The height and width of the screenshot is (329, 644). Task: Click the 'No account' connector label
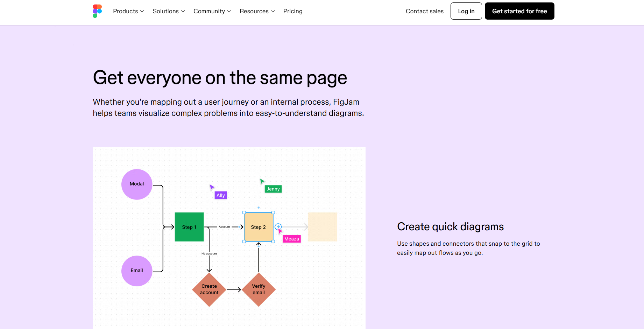click(209, 253)
